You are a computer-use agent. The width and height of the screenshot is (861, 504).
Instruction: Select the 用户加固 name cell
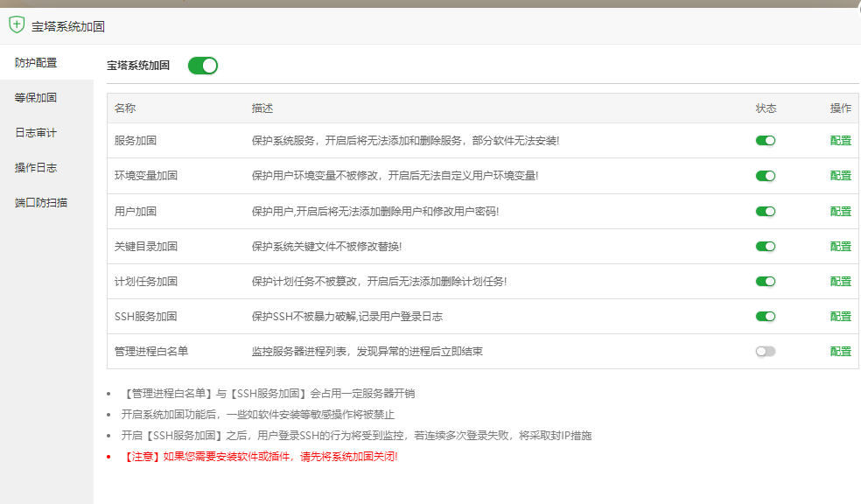point(136,212)
